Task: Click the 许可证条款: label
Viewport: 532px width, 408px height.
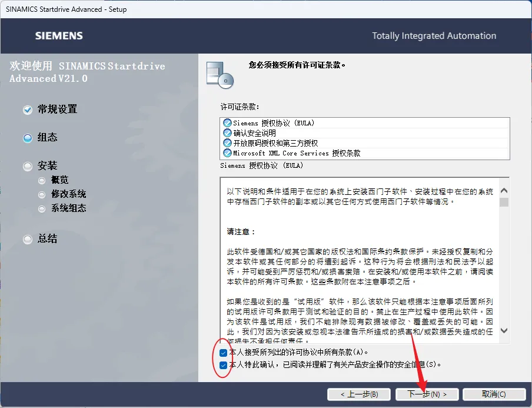Action: pyautogui.click(x=240, y=107)
